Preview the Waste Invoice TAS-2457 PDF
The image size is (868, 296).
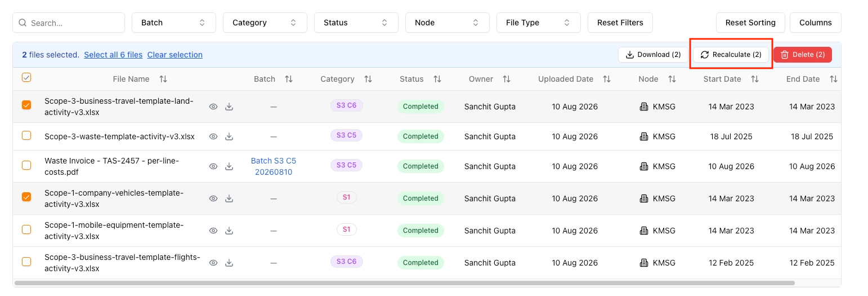(x=213, y=166)
